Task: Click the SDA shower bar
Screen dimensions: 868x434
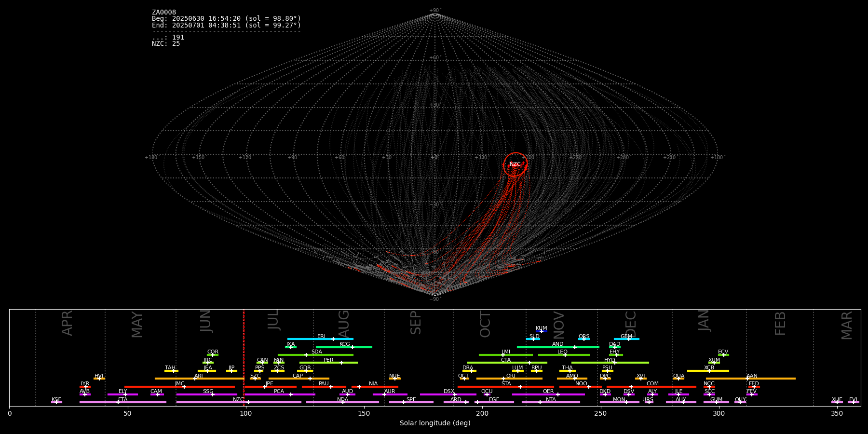Action: (315, 355)
